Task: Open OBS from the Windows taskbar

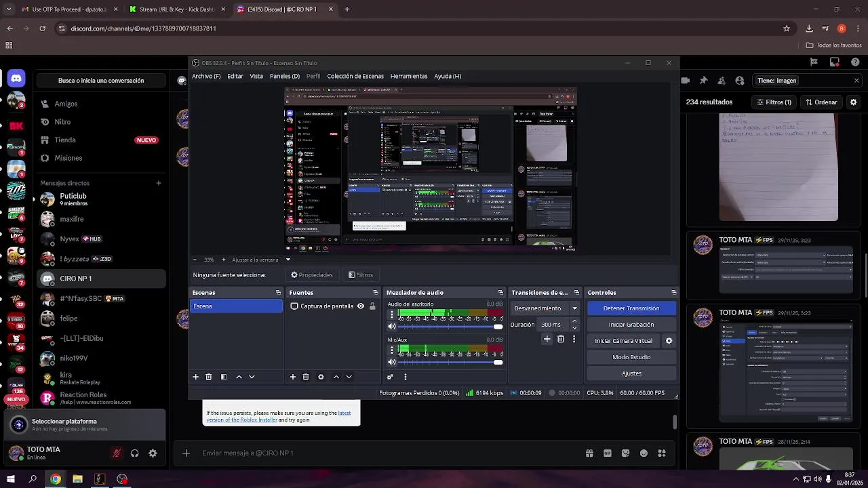Action: [122, 479]
